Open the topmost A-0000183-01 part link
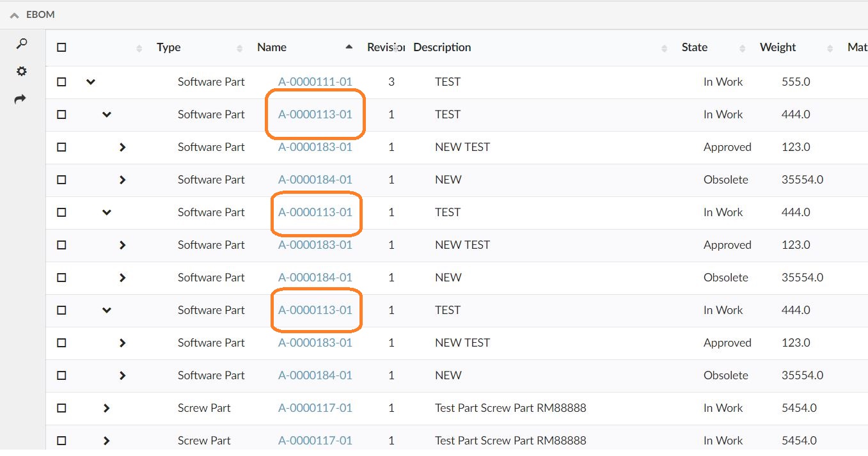 tap(315, 147)
